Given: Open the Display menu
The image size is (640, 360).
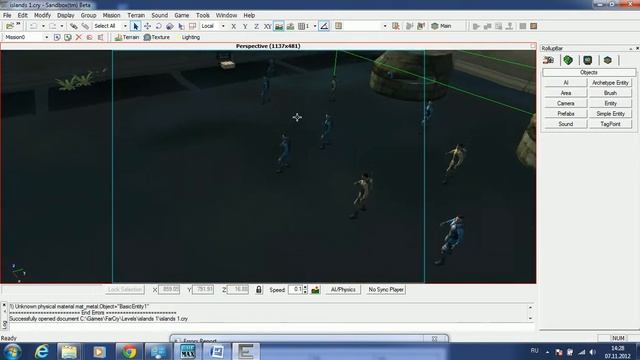Looking at the screenshot, I should click(x=66, y=15).
